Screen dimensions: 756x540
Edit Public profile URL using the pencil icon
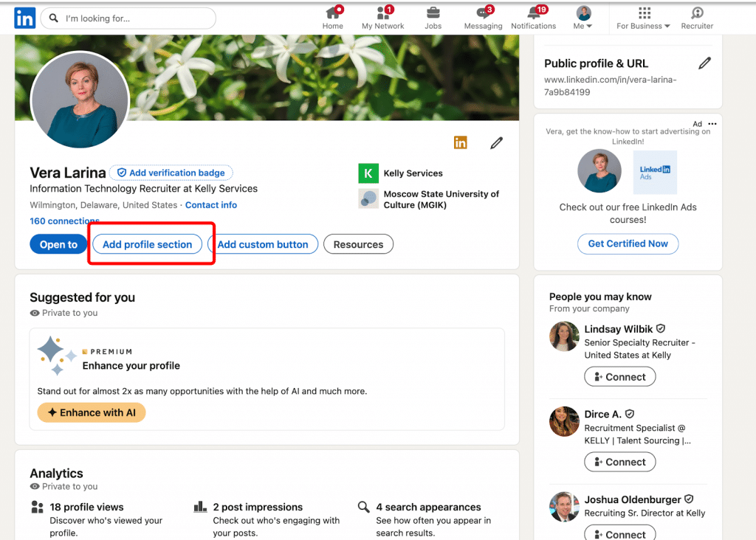[705, 63]
